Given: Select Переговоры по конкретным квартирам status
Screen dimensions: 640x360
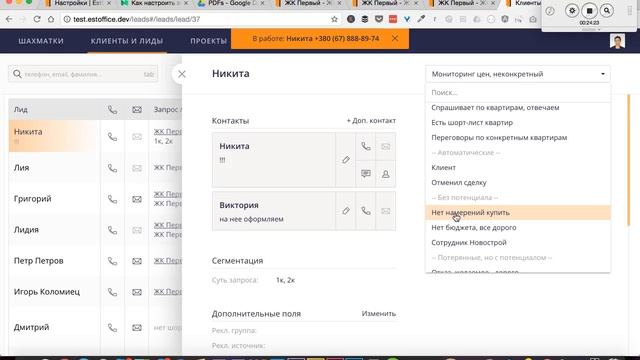Looking at the screenshot, I should pyautogui.click(x=518, y=138).
